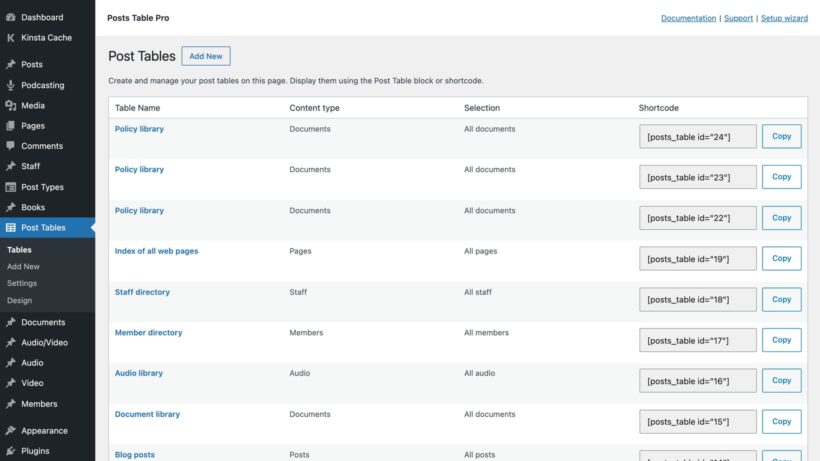820x461 pixels.
Task: Open the Design submenu item
Action: [x=19, y=301]
